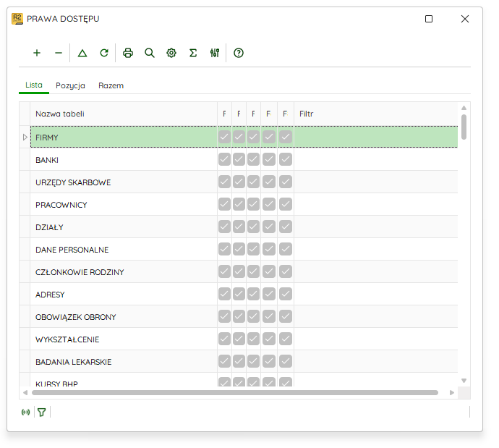Toggle second checkbox in URZĘDY SKARBOWE row
499x448 pixels.
pyautogui.click(x=239, y=182)
